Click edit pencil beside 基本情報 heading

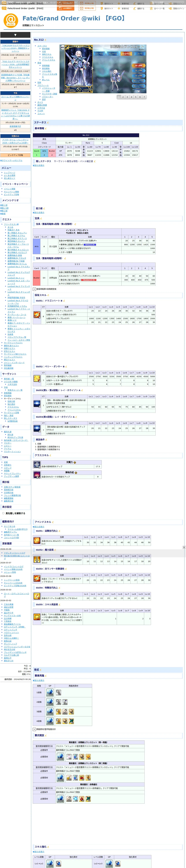(46, 128)
